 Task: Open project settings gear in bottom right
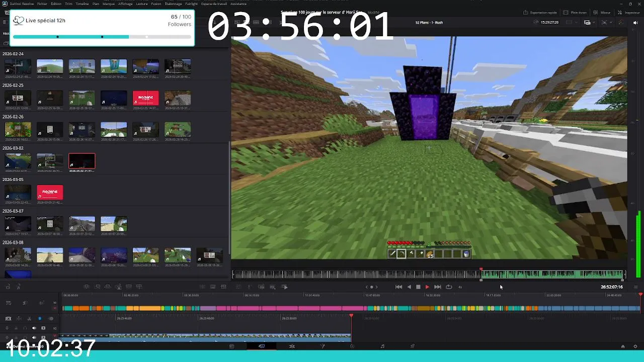point(635,346)
